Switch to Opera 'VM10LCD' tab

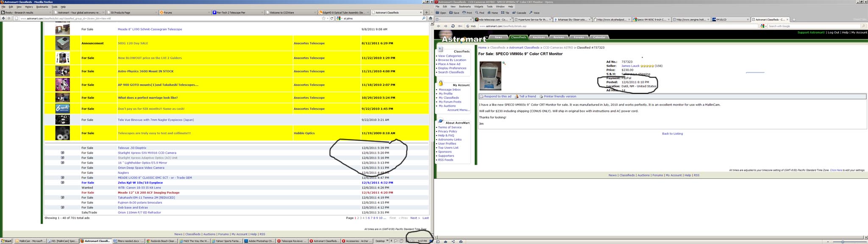pos(731,19)
